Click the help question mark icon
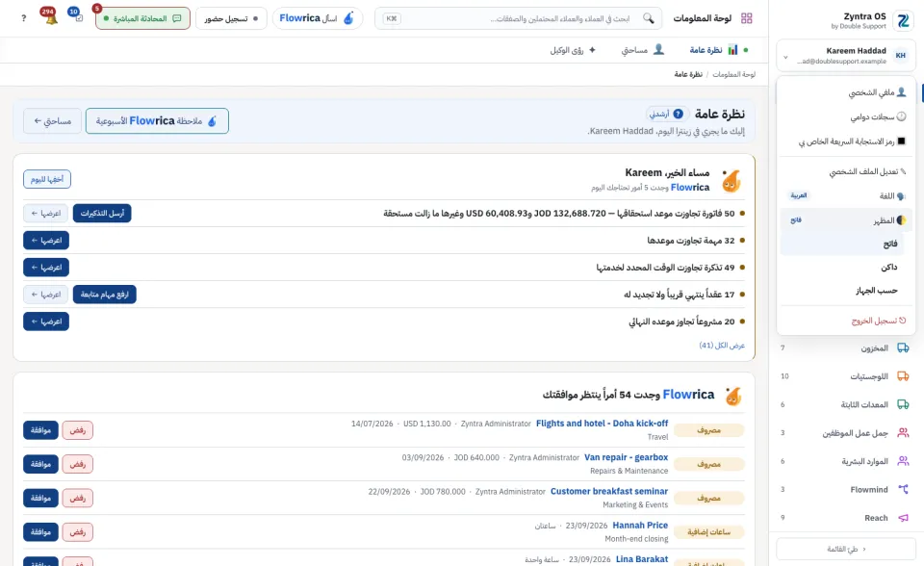 coord(23,18)
